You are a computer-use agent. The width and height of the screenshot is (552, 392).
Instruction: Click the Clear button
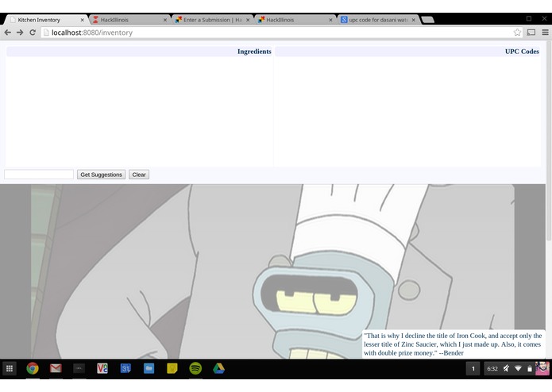click(139, 175)
